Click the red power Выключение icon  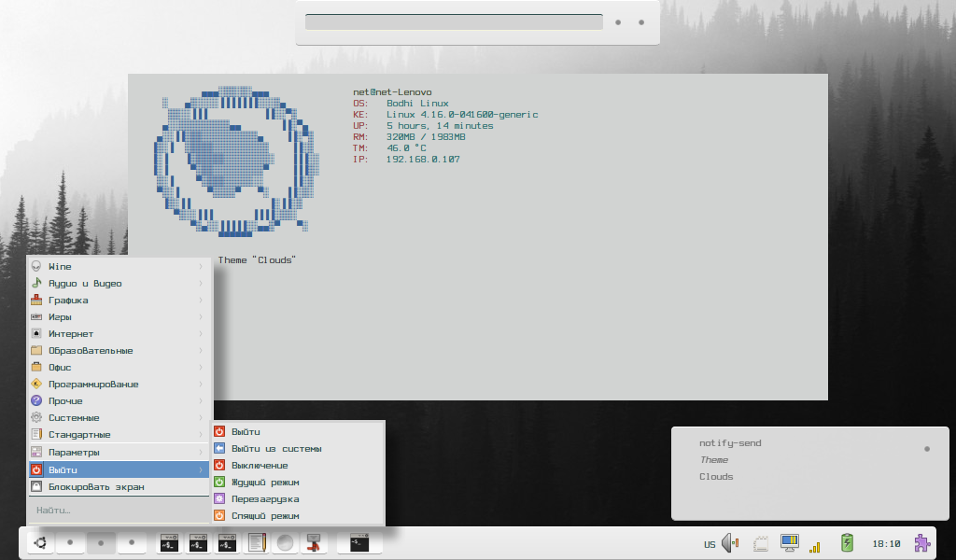pyautogui.click(x=219, y=465)
